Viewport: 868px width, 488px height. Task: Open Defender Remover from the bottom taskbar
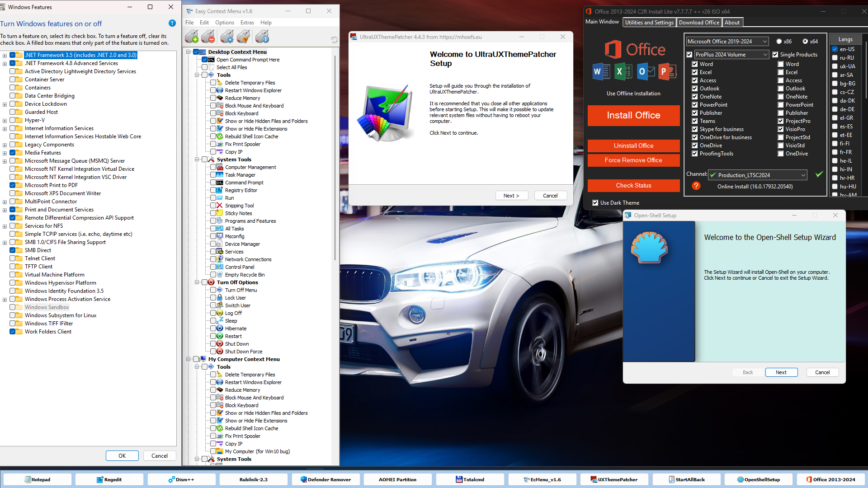pos(326,479)
